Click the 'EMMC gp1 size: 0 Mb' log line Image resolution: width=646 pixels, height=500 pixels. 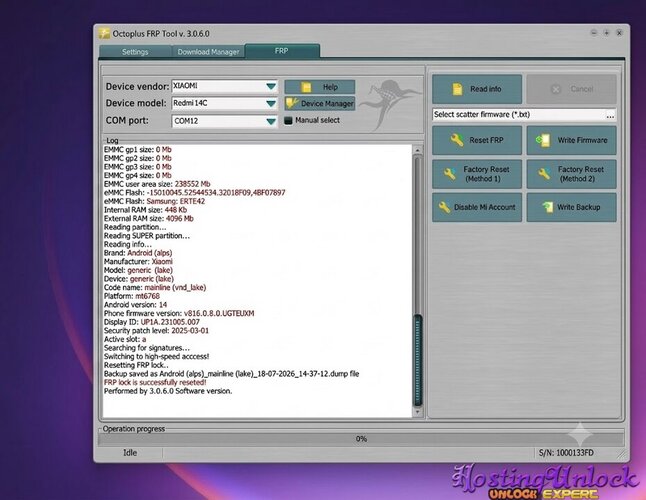click(x=138, y=150)
